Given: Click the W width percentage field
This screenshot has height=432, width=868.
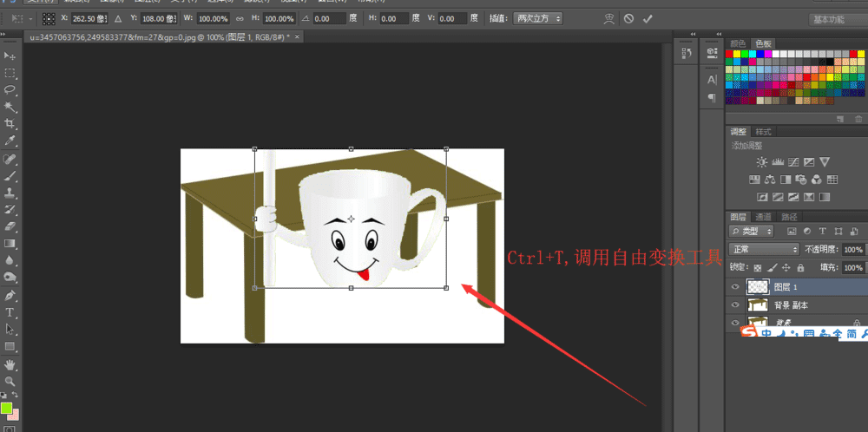Looking at the screenshot, I should pos(213,18).
